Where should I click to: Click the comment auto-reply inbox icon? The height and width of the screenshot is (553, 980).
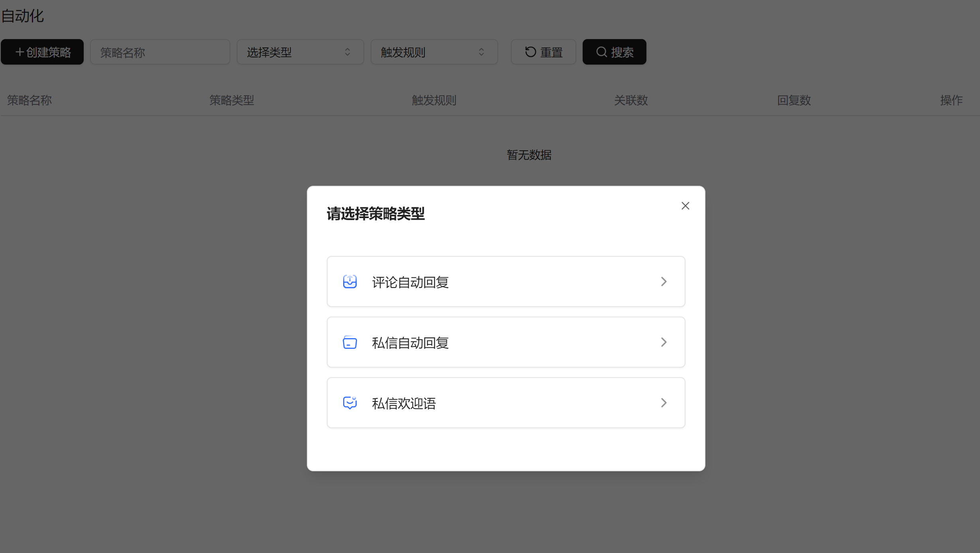pos(350,281)
